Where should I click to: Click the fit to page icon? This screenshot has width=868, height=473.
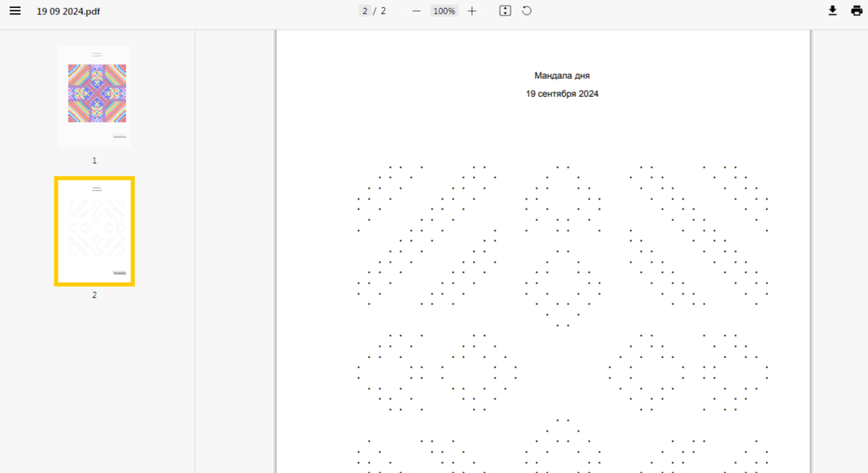506,11
